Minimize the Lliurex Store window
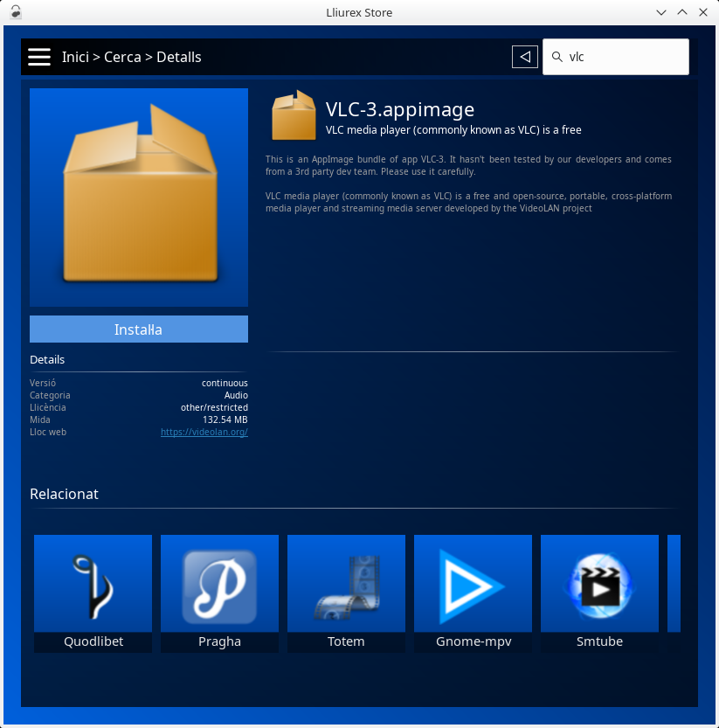This screenshot has width=719, height=728. point(661,12)
